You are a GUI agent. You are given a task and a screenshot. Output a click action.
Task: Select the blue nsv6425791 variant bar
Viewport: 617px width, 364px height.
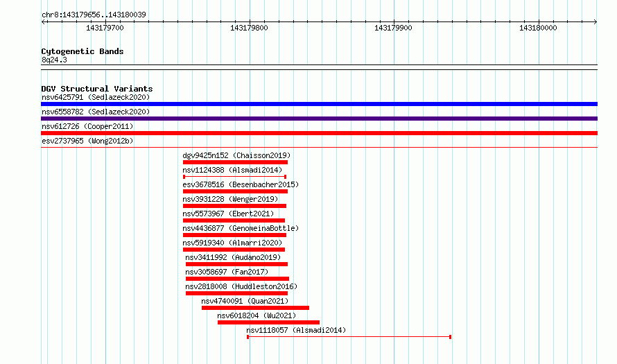pos(319,104)
